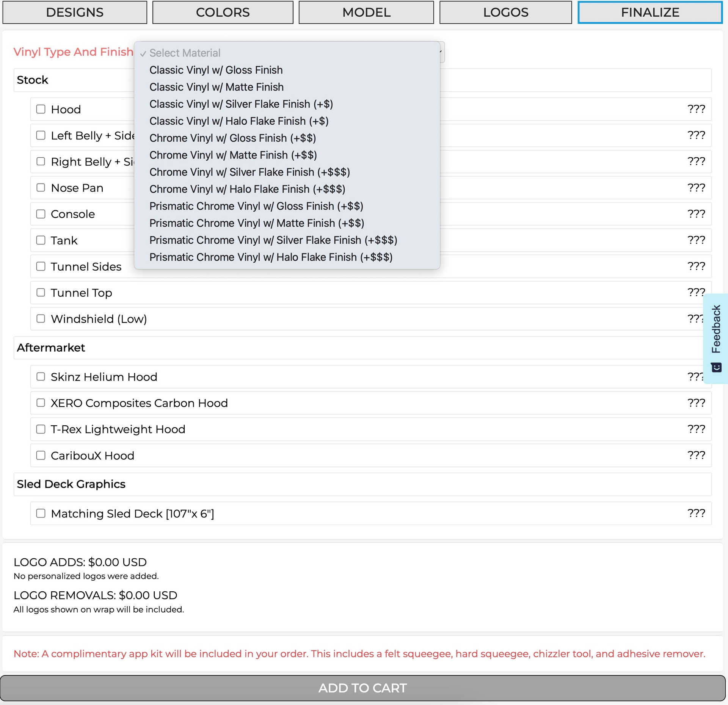This screenshot has height=705, width=728.
Task: Choose Classic Vinyl w/ Silver Flake Finish
Action: tap(241, 104)
